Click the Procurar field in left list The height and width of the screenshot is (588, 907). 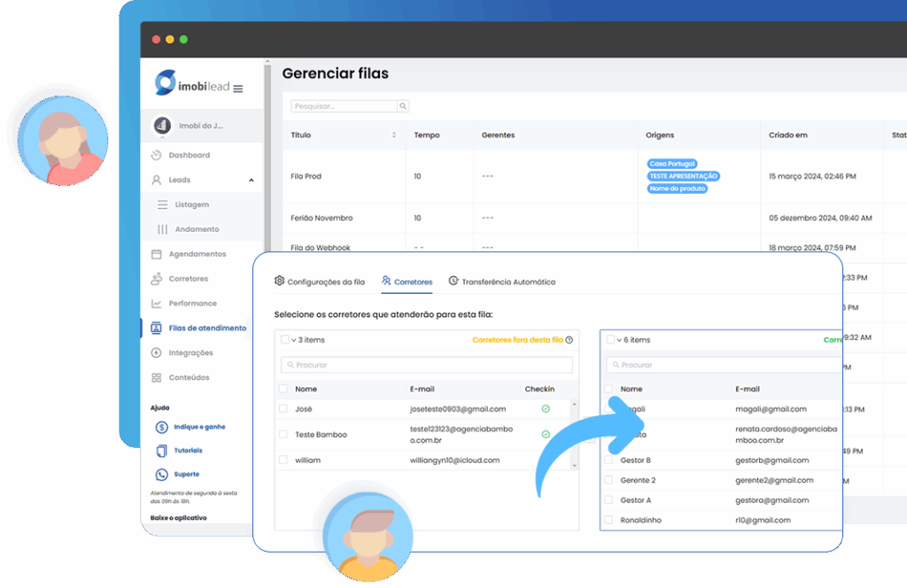point(427,365)
